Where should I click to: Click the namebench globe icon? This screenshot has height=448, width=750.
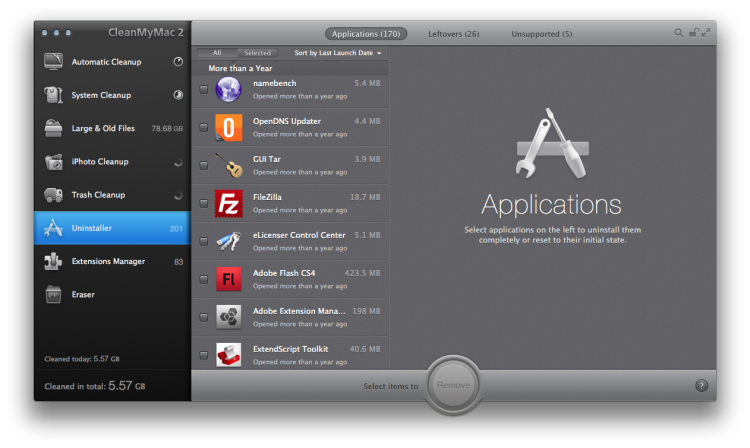228,89
